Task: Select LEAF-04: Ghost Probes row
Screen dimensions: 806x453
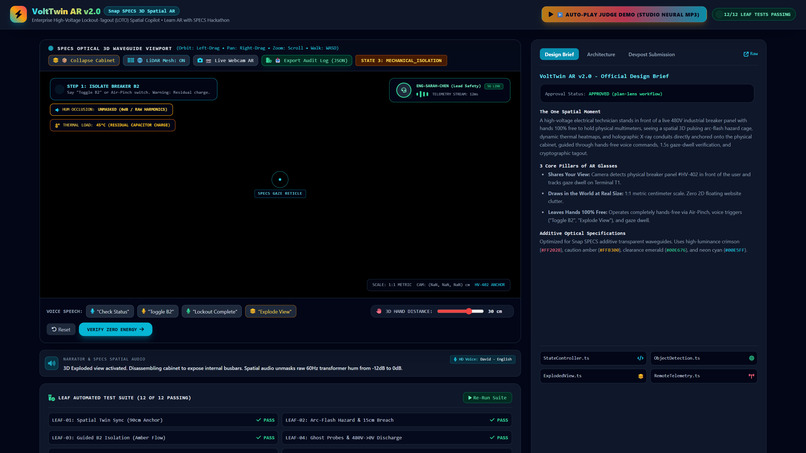Action: pyautogui.click(x=397, y=438)
